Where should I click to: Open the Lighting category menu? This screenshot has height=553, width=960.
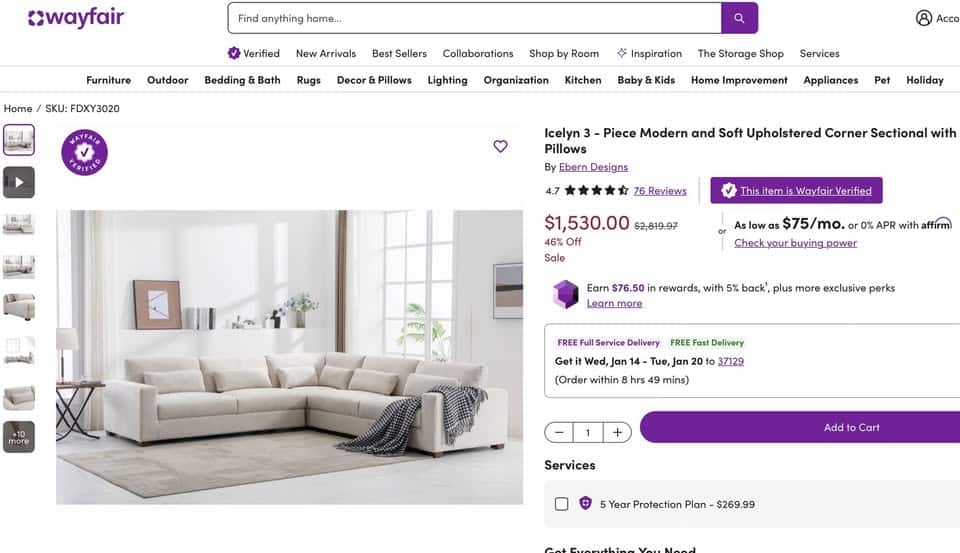[447, 80]
